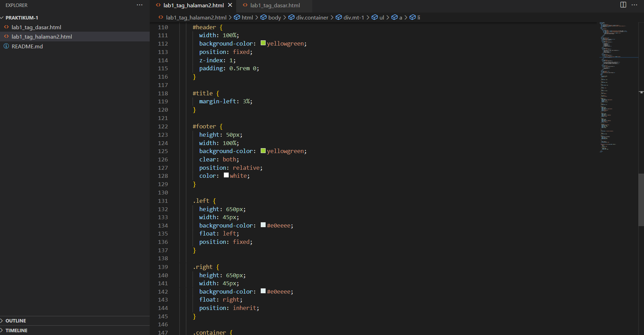Screen dimensions: 644x335
Task: Select the lab1_tag_halaman2.html tab
Action: click(x=194, y=5)
